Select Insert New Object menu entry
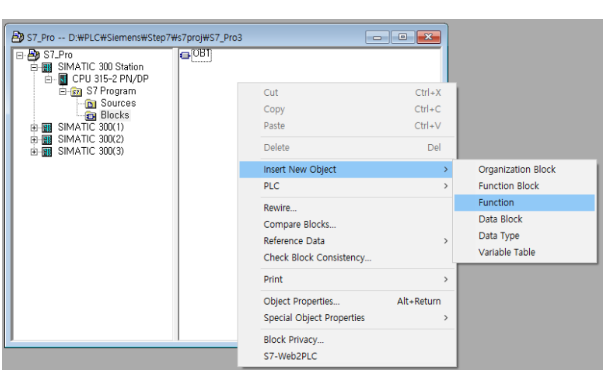The image size is (613, 376). click(346, 170)
